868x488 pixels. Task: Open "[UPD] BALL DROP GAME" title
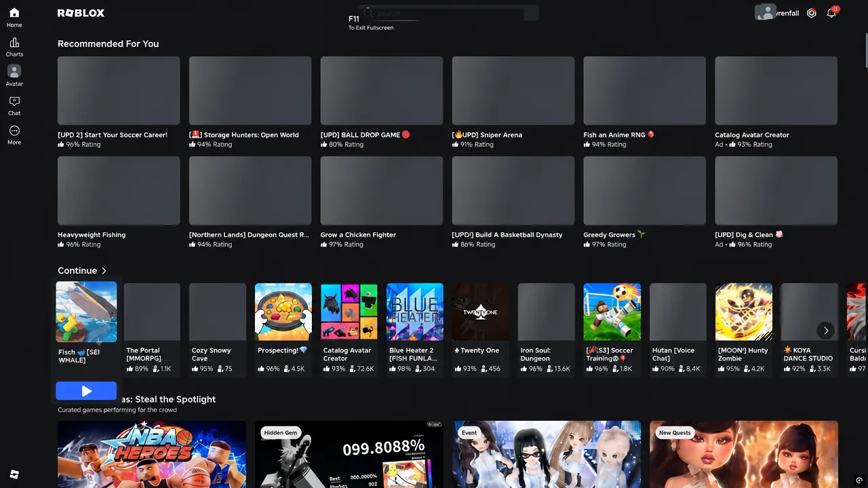(x=366, y=135)
